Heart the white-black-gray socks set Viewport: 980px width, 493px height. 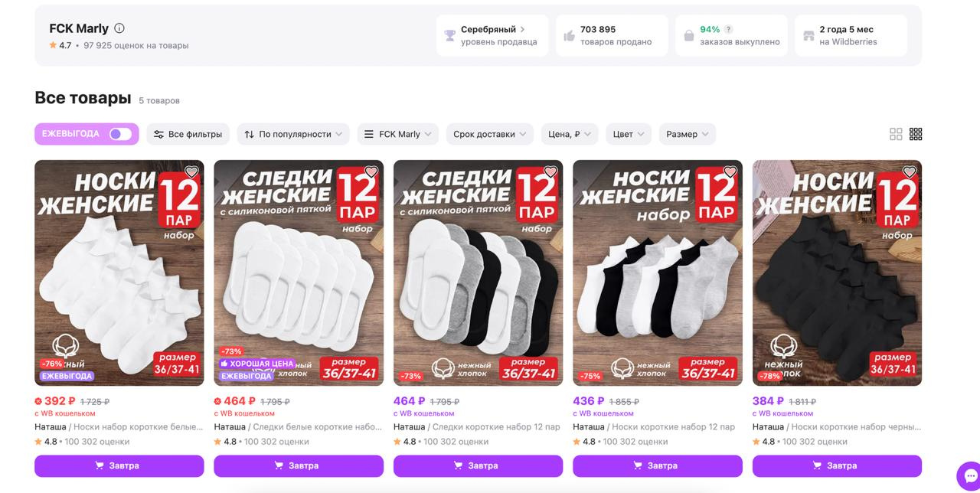click(730, 172)
